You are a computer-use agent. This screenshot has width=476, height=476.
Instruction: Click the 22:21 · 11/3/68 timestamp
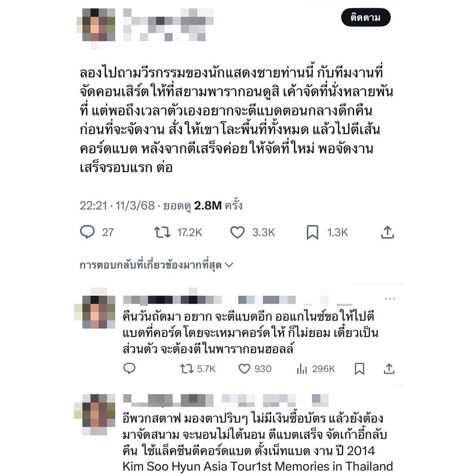(117, 206)
